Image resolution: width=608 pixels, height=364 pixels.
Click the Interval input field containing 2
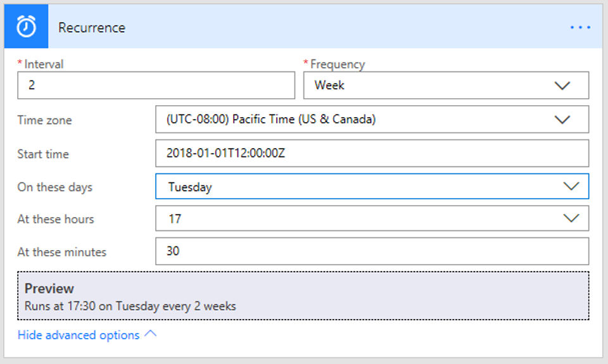156,85
